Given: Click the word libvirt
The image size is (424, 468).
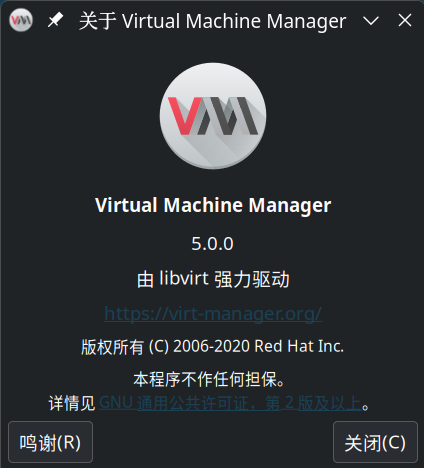Looking at the screenshot, I should [184, 278].
